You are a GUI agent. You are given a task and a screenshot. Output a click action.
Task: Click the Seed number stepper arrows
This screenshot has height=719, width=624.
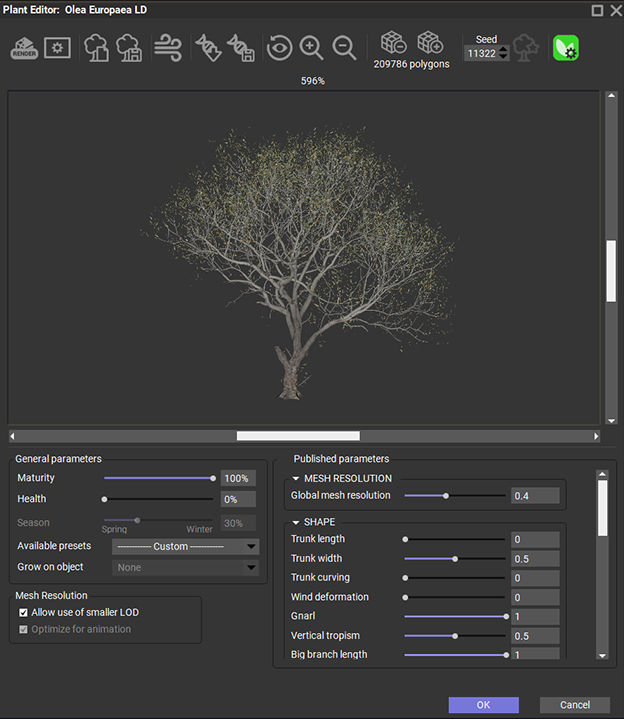[x=503, y=54]
